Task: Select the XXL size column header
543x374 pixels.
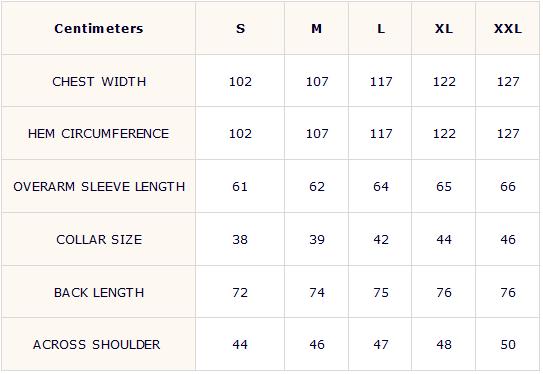Action: pos(508,28)
